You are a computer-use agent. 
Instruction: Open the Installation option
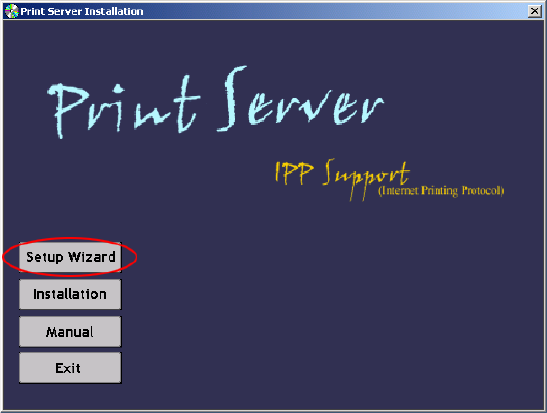(70, 294)
